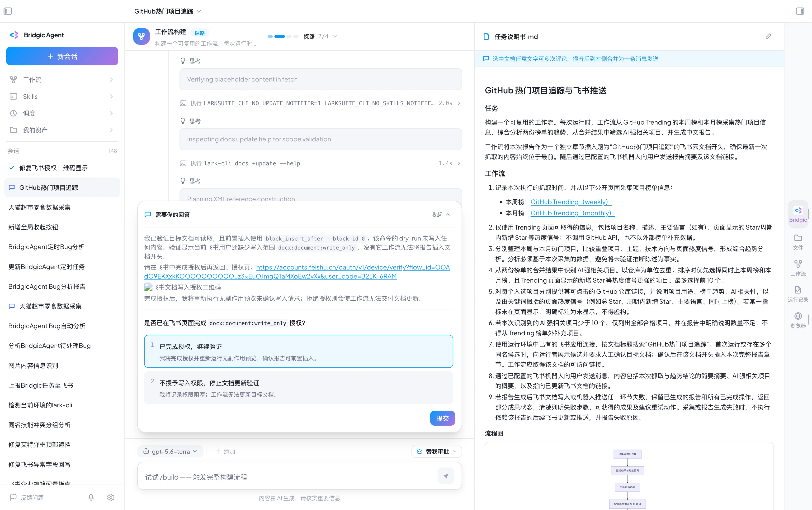The width and height of the screenshot is (812, 510).
Task: Click the Bridgic Agent logo
Action: click(14, 35)
